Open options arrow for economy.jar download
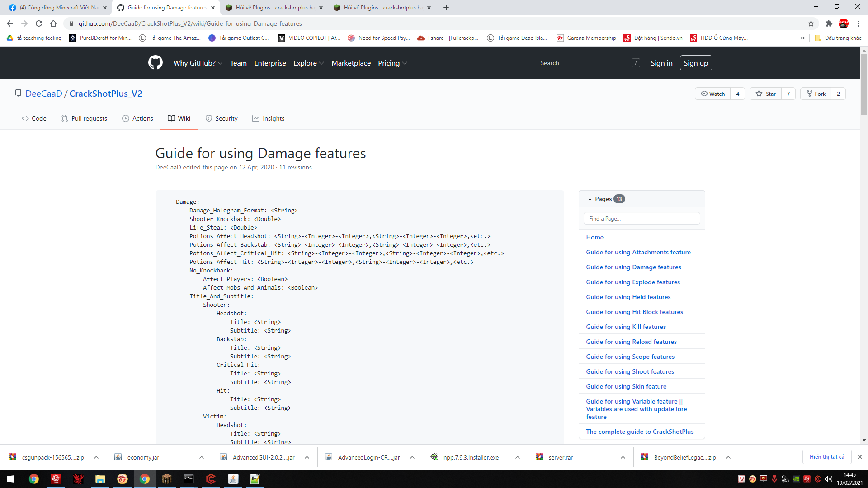This screenshot has height=488, width=868. 201,457
